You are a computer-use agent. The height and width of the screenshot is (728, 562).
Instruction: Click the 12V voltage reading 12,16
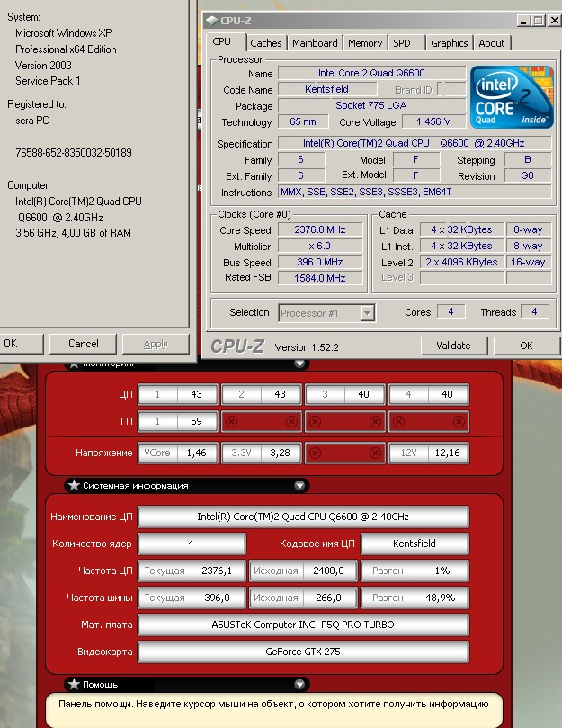[428, 453]
